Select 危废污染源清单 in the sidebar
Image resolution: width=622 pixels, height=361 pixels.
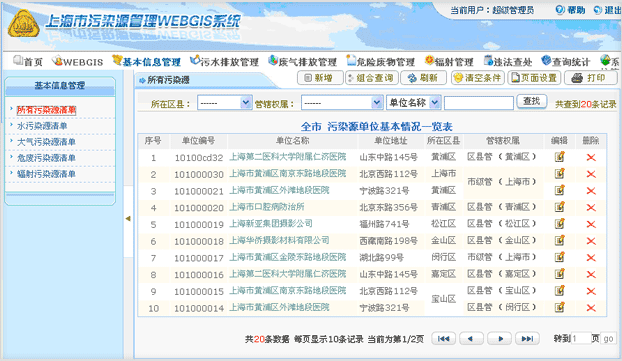[46, 158]
